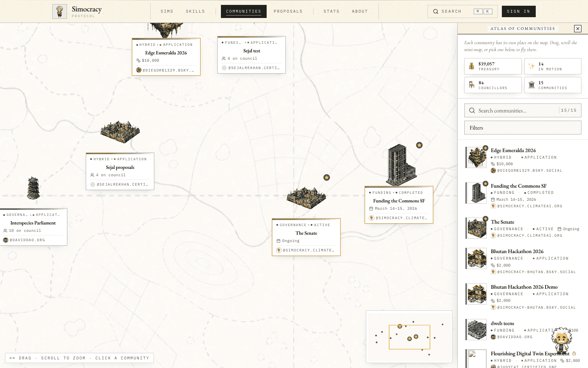
Task: Click the Simocracy logo avatar
Action: pos(60,11)
